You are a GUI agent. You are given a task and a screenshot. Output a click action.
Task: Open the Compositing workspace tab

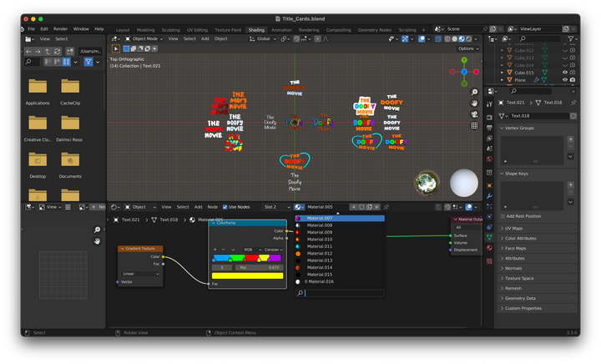(x=338, y=30)
